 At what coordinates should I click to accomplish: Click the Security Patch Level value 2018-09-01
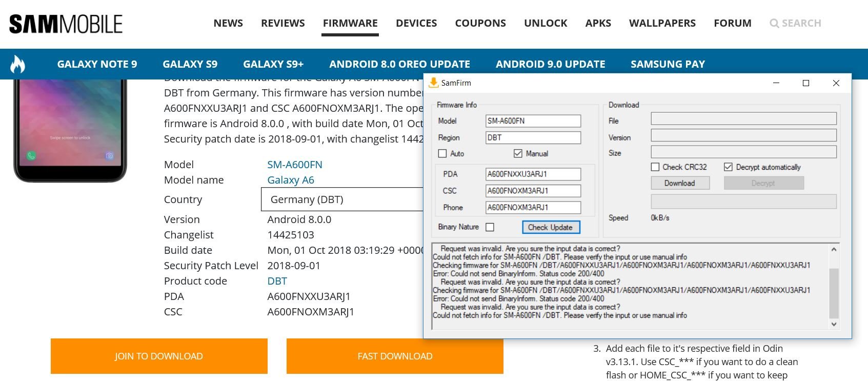pos(294,266)
